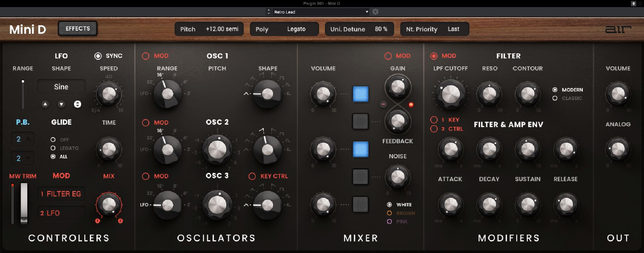Step presets with arrows beside Retro Lead
The height and width of the screenshot is (253, 644).
coord(269,12)
